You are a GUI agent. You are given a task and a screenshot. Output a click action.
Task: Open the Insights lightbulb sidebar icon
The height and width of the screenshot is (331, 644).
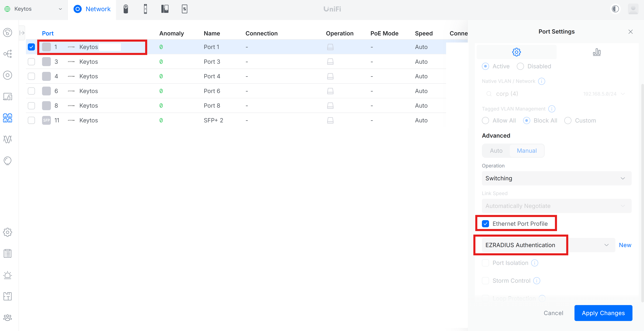tap(7, 161)
